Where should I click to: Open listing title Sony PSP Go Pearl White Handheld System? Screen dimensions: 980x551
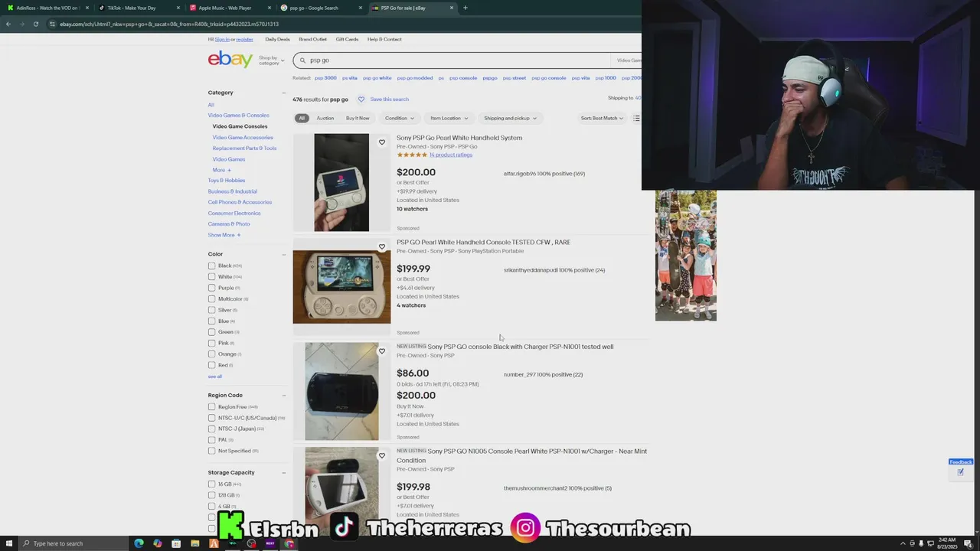[459, 138]
